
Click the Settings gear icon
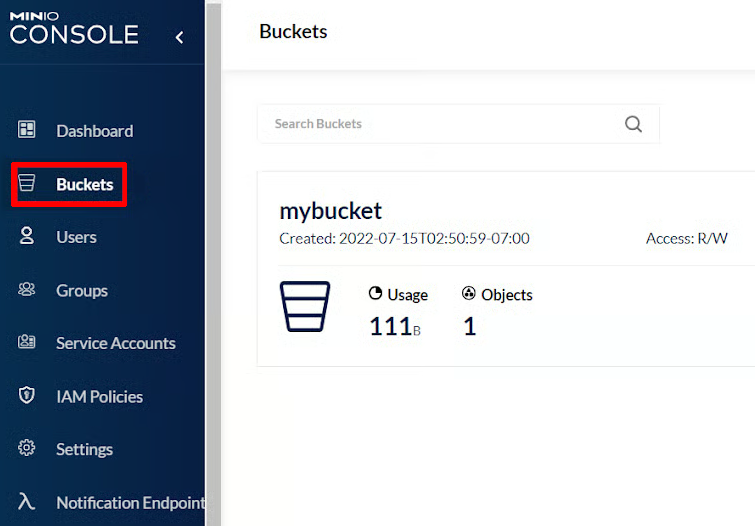[x=27, y=449]
